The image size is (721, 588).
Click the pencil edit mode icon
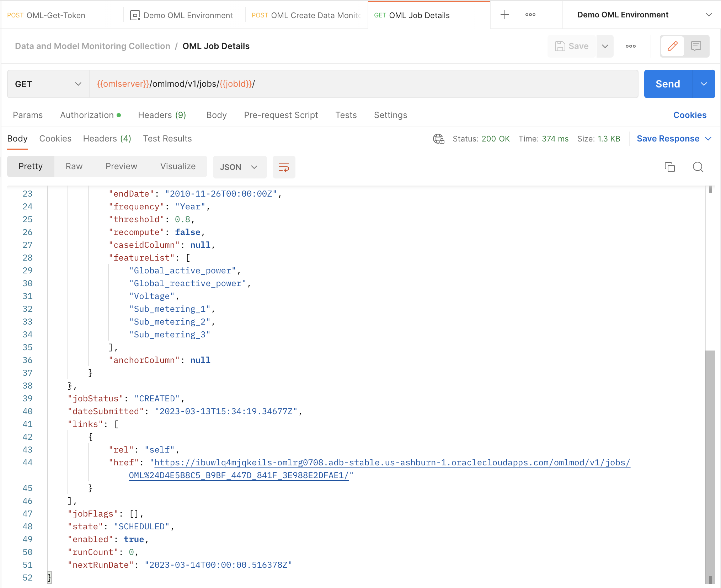(672, 46)
